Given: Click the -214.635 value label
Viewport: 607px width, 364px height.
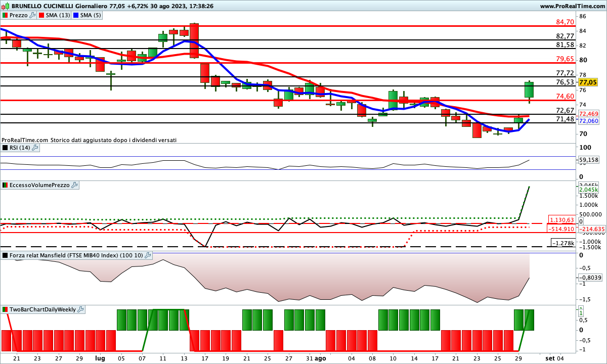Looking at the screenshot, I should (591, 229).
